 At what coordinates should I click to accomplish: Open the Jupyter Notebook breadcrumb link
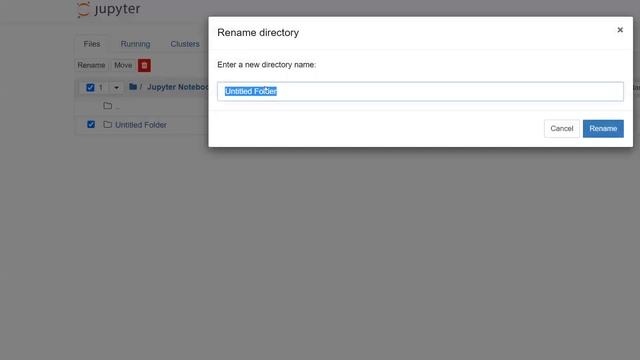coord(178,87)
